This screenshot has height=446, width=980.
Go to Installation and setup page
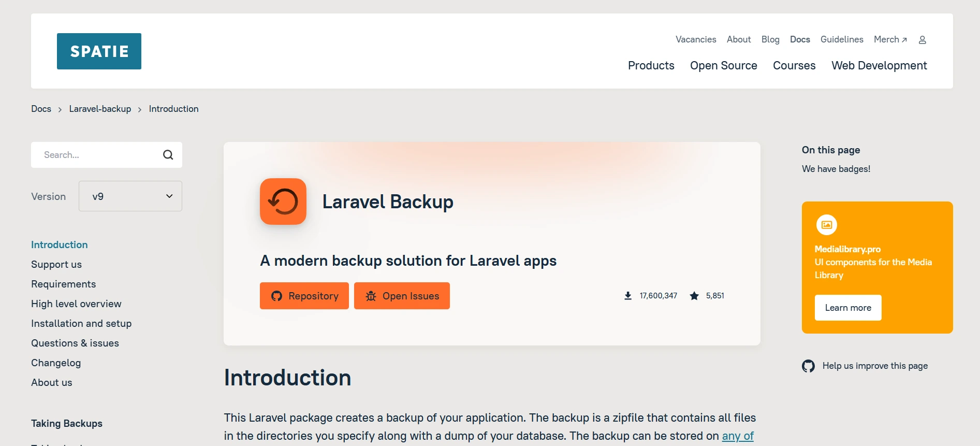point(81,323)
